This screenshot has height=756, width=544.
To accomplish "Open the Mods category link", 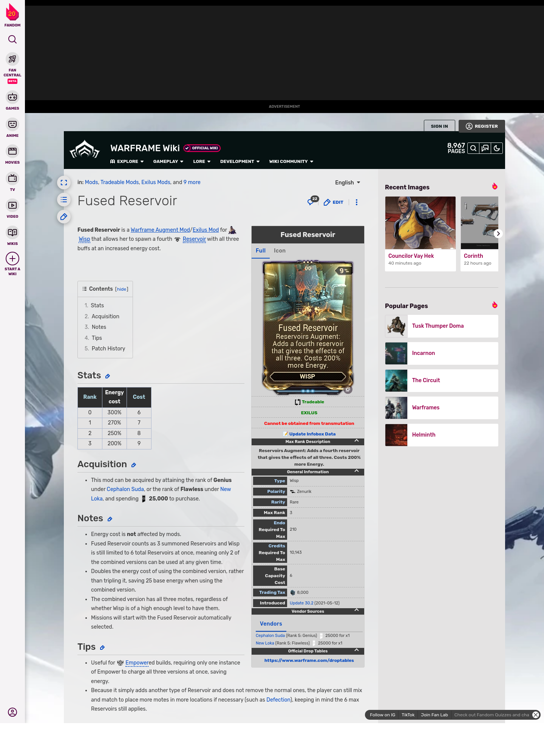I will (91, 182).
